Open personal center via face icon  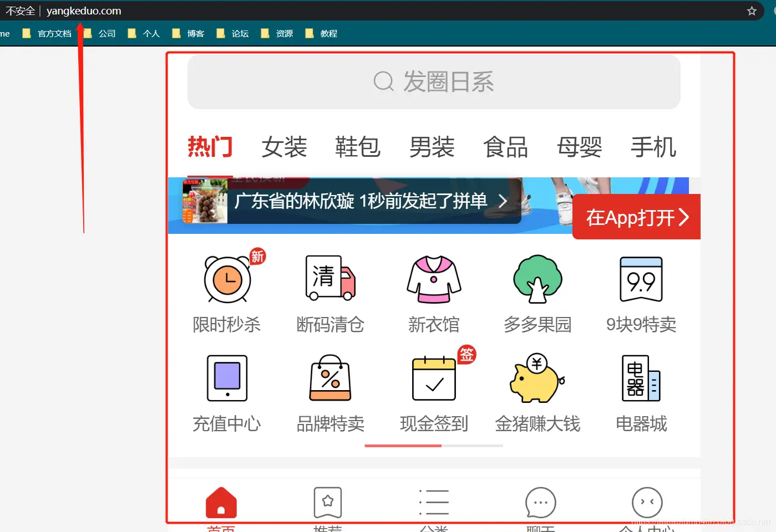pos(647,502)
